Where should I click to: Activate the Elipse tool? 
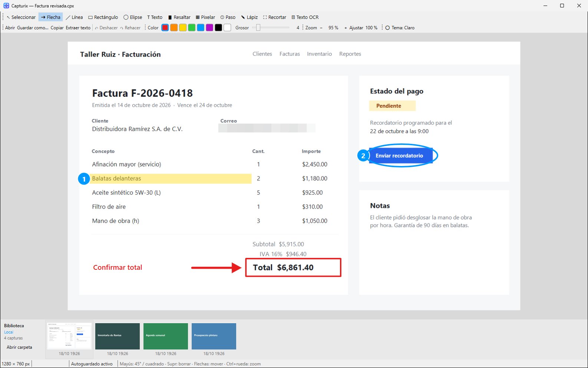coord(133,17)
